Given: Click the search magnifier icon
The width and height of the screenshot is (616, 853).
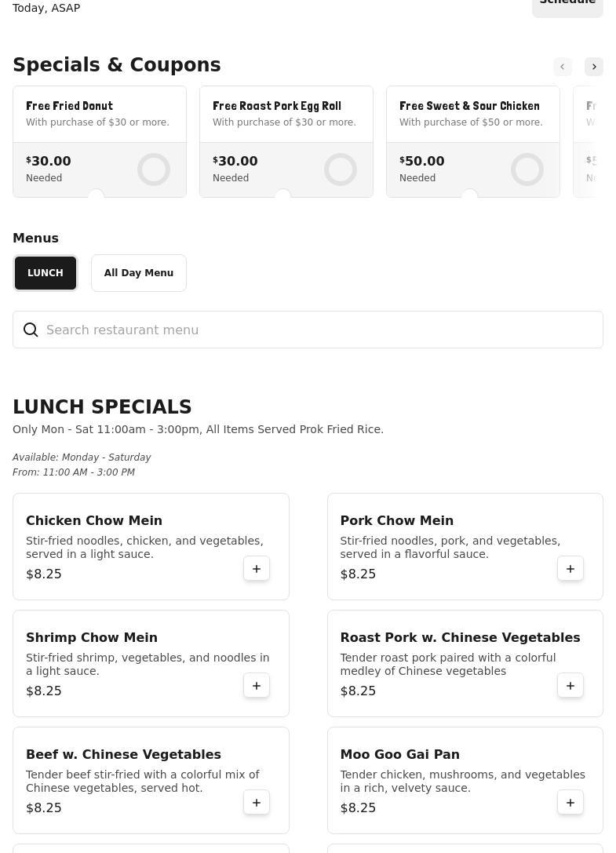Looking at the screenshot, I should (x=31, y=330).
